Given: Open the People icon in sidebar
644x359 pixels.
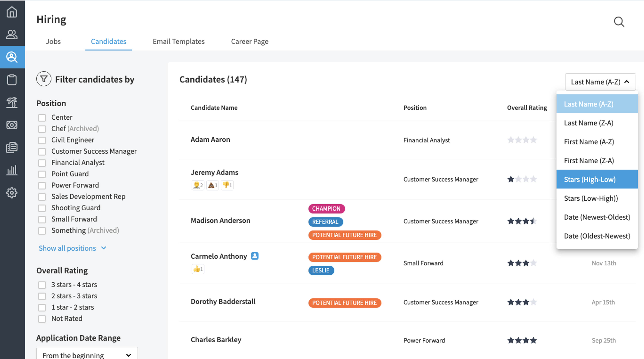Looking at the screenshot, I should [12, 34].
